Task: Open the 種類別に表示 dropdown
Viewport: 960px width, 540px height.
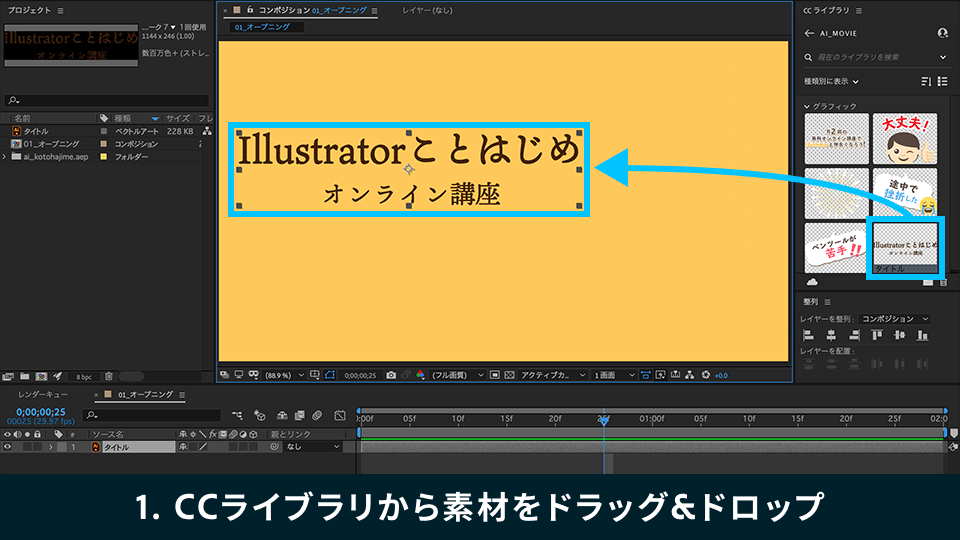Action: coord(831,81)
